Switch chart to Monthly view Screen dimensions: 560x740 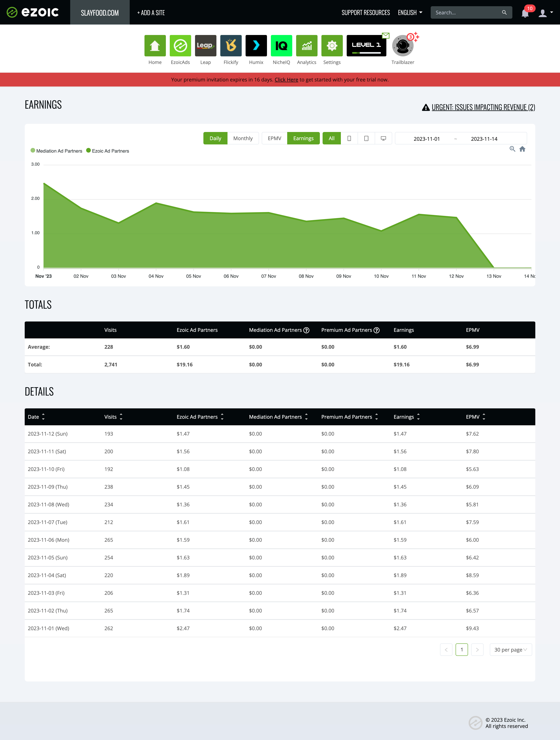(x=243, y=138)
